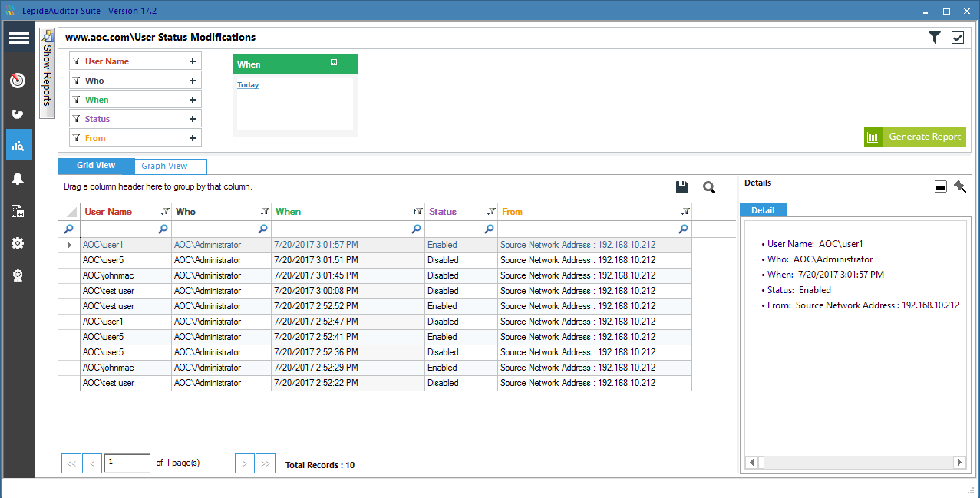
Task: Open When column filter icon
Action: [418, 211]
